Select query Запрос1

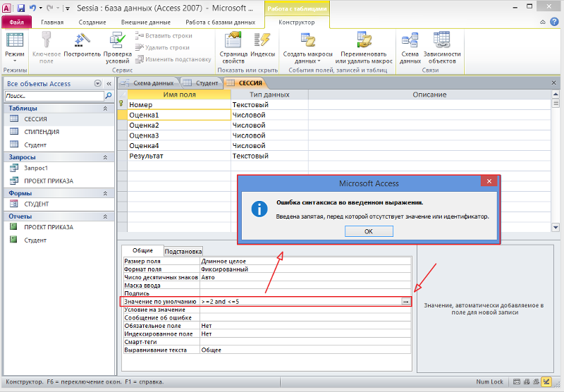coord(59,168)
